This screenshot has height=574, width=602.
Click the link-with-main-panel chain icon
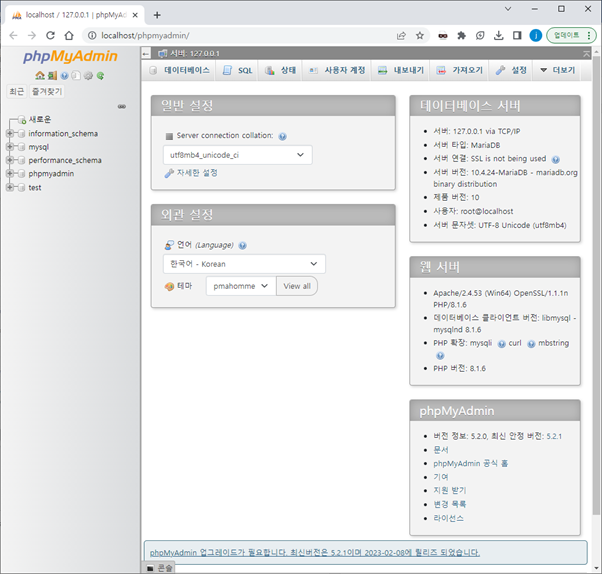(122, 106)
